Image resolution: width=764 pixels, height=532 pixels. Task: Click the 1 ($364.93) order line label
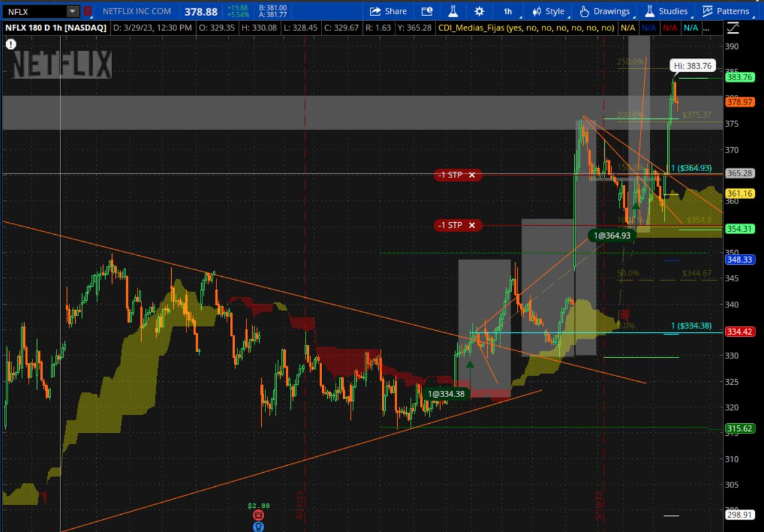(691, 168)
